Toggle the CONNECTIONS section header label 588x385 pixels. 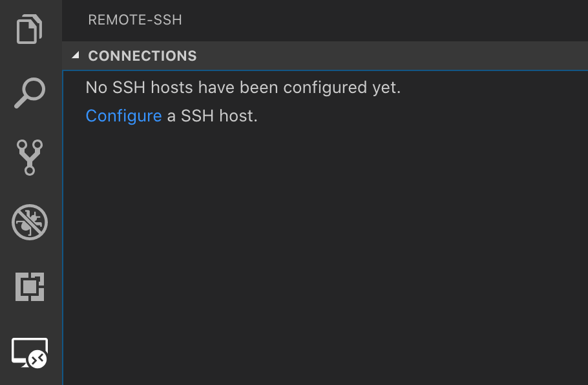[142, 56]
